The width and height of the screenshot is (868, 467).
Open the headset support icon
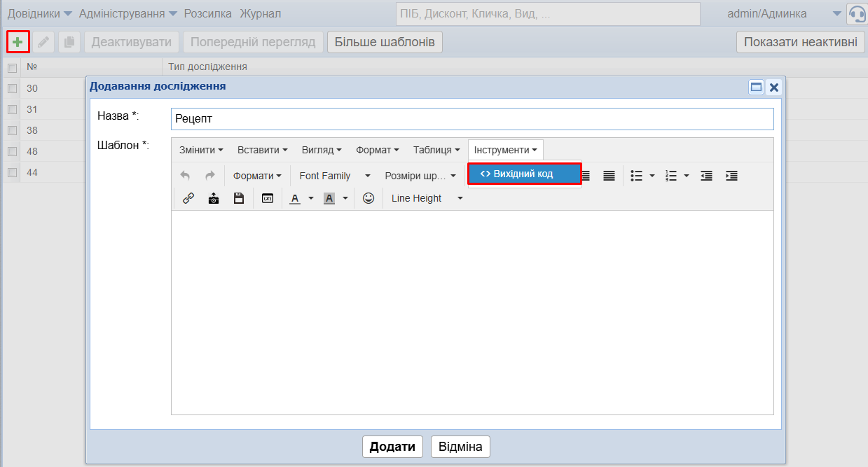click(857, 14)
